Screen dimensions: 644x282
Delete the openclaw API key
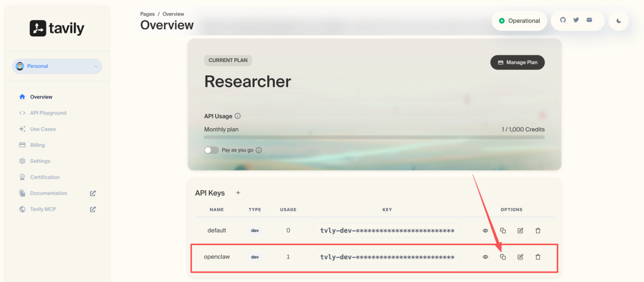[538, 257]
